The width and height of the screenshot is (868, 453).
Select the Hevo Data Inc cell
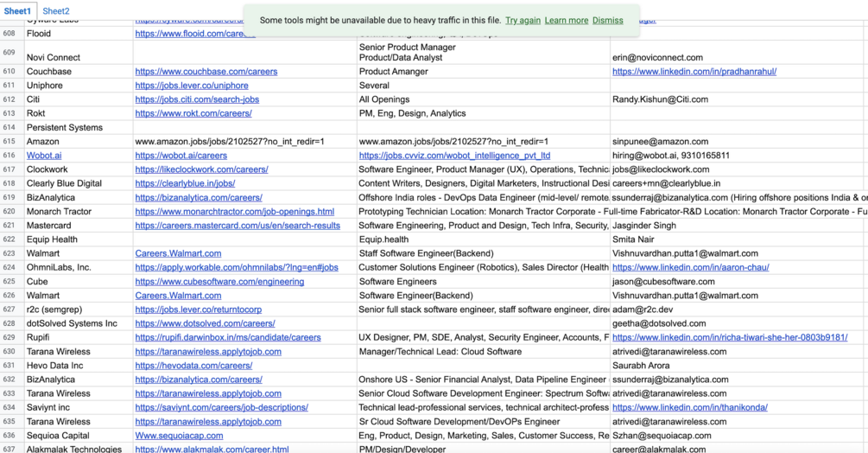[79, 366]
